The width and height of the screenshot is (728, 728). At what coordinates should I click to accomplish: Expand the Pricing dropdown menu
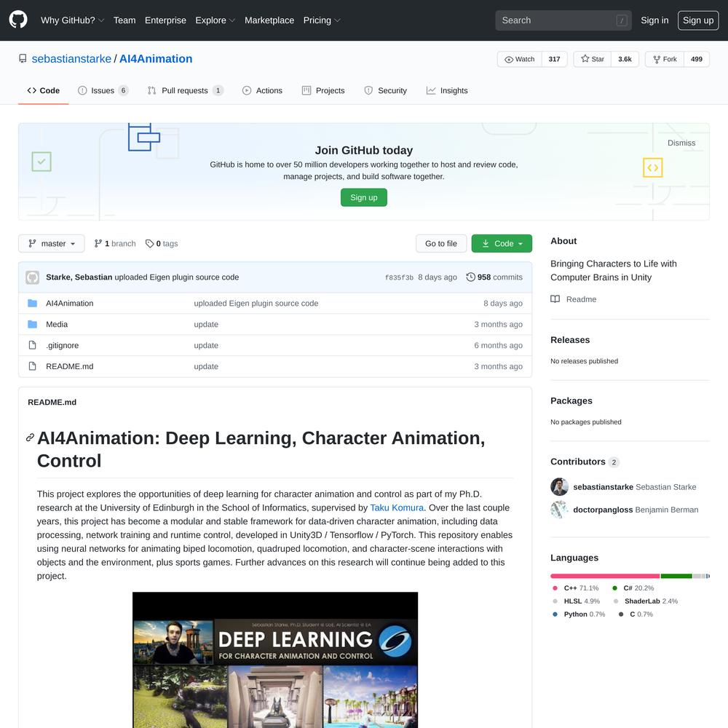coord(322,20)
